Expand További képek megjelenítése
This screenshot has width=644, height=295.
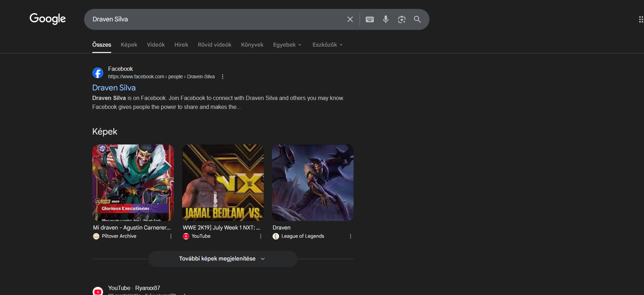coord(223,259)
